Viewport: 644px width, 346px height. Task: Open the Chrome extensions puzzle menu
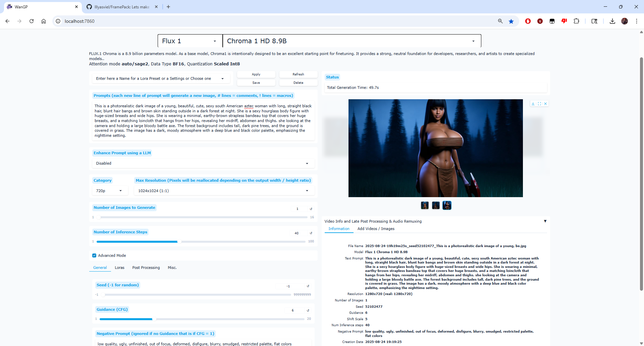click(x=576, y=21)
